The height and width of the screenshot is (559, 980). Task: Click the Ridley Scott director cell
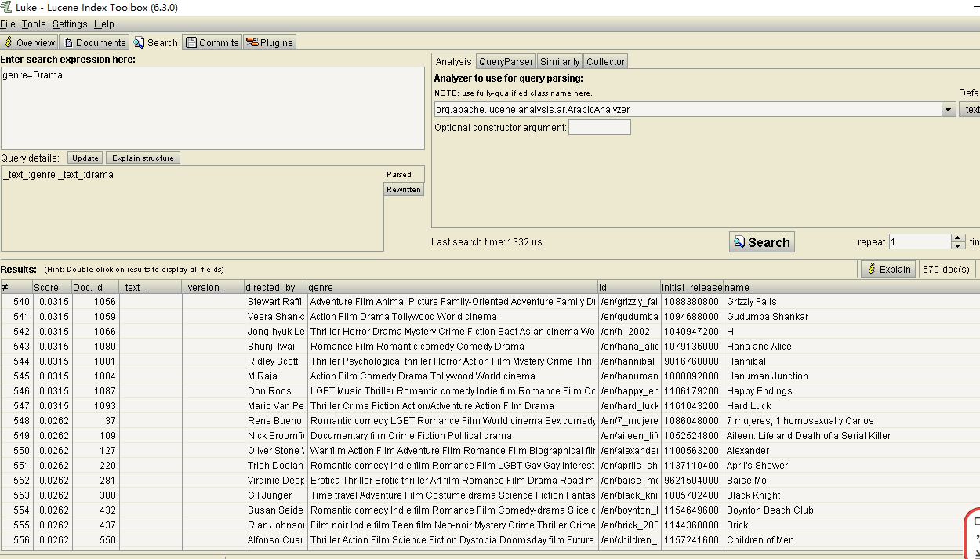click(275, 361)
